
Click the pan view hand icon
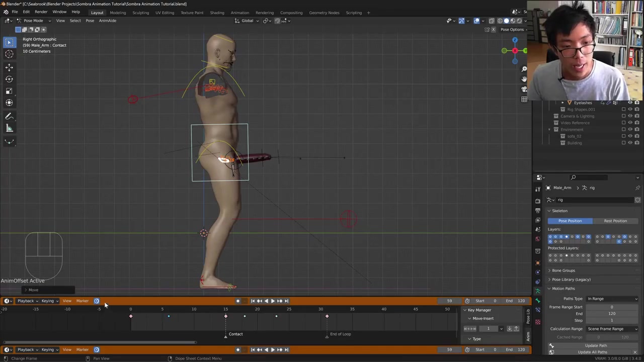tap(524, 79)
